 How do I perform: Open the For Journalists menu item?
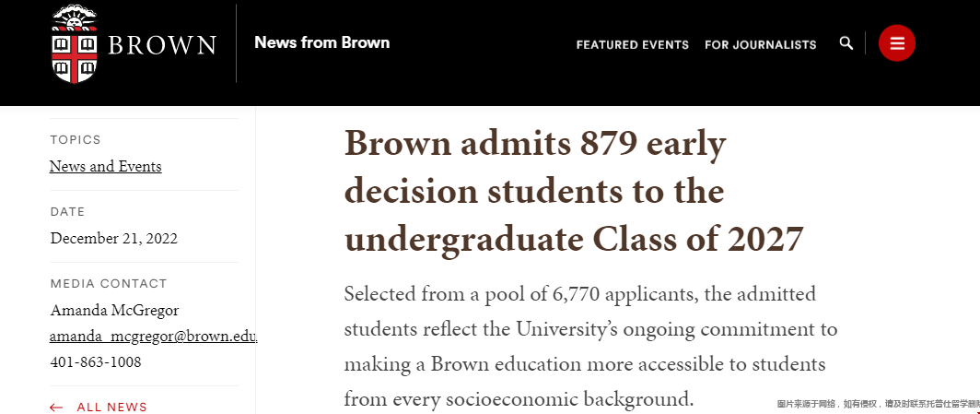pos(761,45)
